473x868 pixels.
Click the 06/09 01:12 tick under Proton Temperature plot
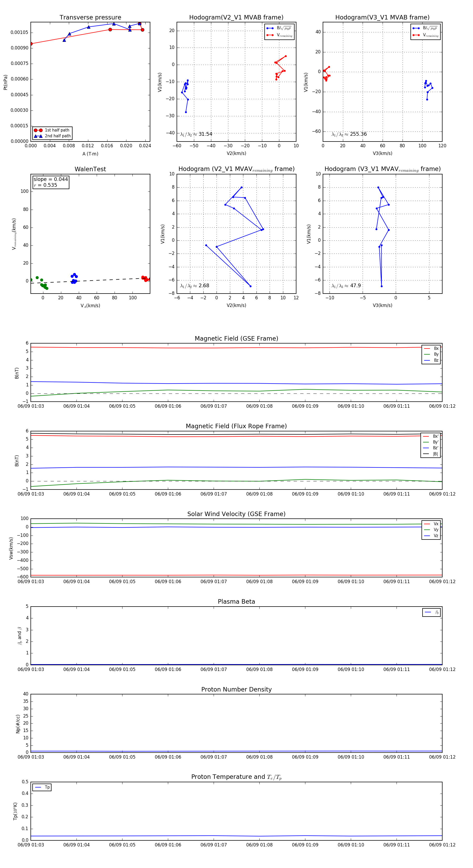pos(442,845)
